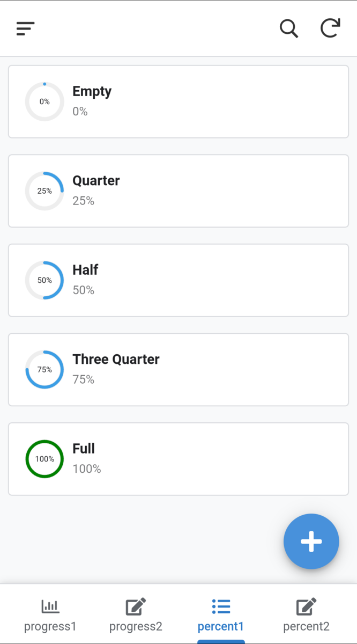
Task: Open the progress2 tab label
Action: tap(136, 626)
